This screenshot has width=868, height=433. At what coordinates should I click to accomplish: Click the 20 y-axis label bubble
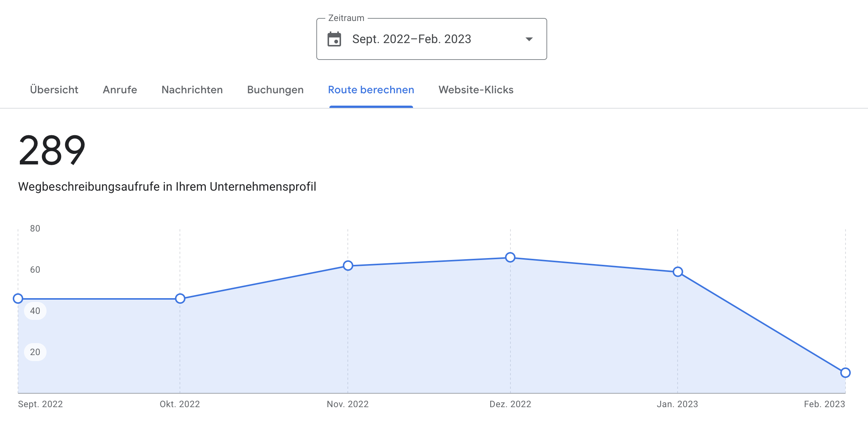pos(35,352)
